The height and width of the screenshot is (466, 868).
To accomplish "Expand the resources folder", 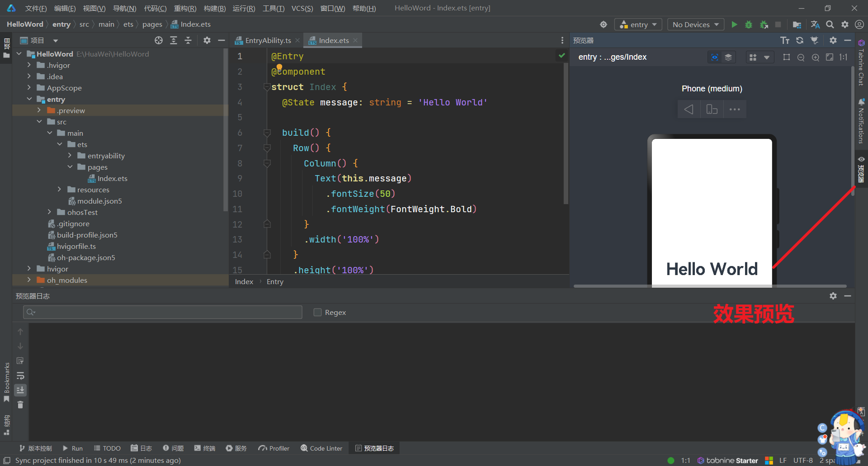I will coord(59,190).
